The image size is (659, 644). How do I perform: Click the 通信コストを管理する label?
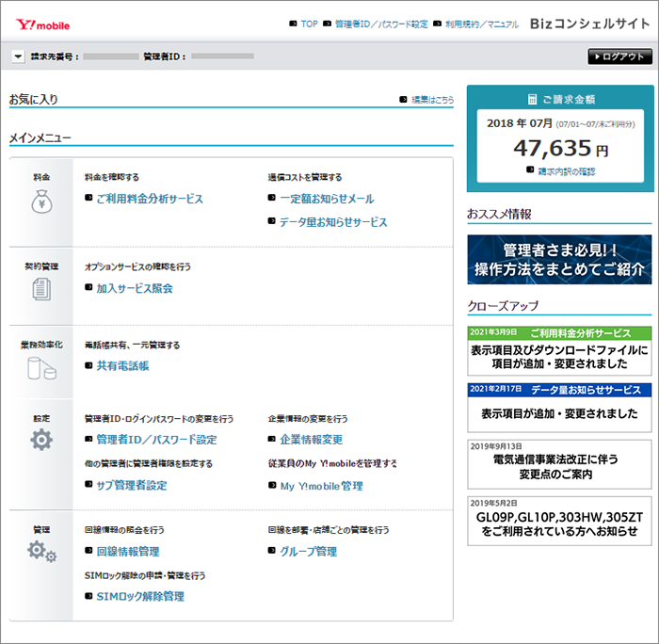[x=305, y=177]
